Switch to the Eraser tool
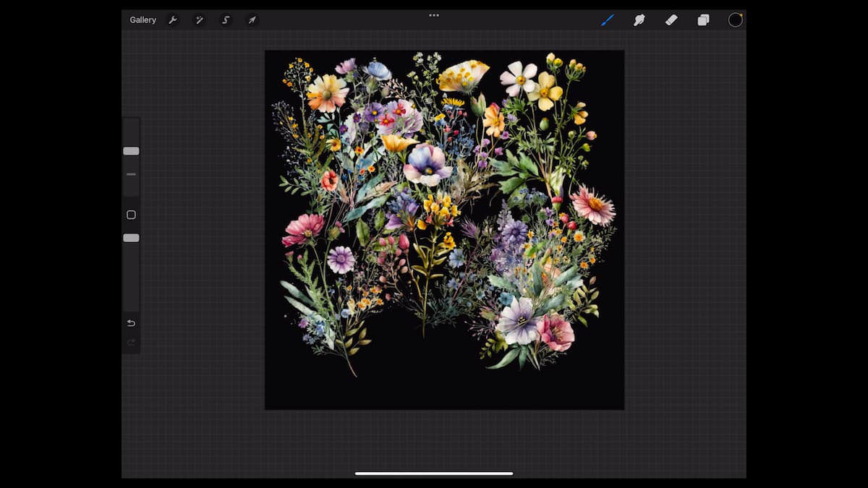Screen dimensions: 868x488 tap(671, 20)
